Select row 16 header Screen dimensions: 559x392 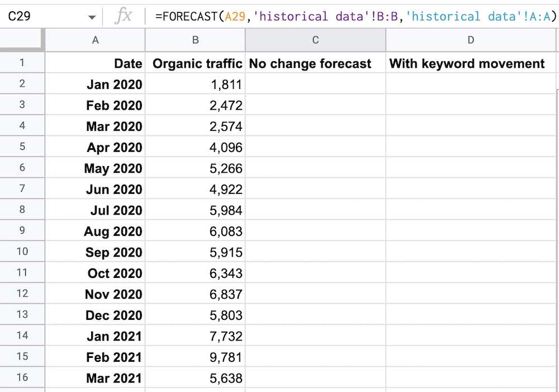(x=22, y=377)
